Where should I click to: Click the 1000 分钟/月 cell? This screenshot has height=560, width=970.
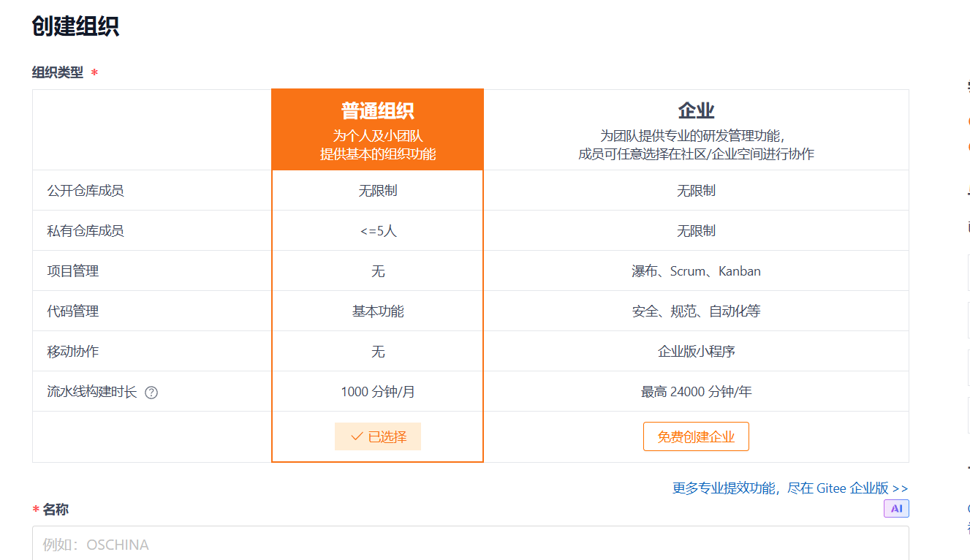[378, 392]
